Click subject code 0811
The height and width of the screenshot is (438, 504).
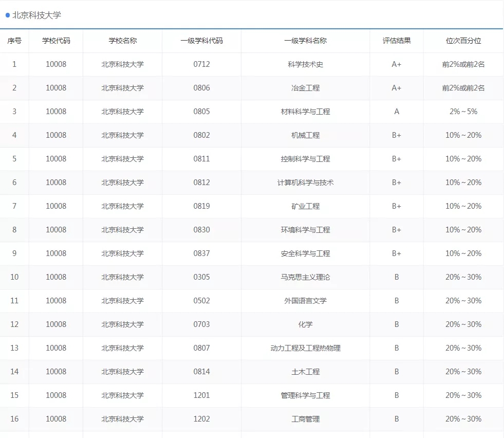coord(201,159)
